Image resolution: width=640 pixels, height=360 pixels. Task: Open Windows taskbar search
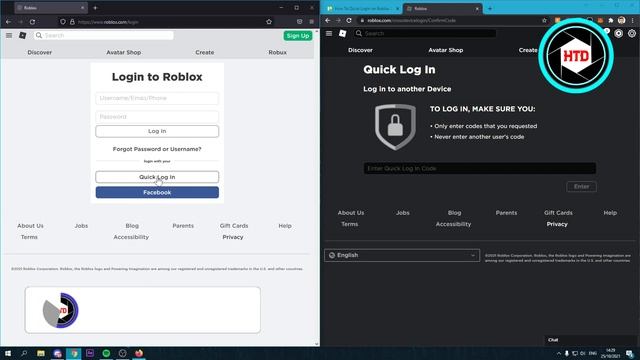coord(24,353)
